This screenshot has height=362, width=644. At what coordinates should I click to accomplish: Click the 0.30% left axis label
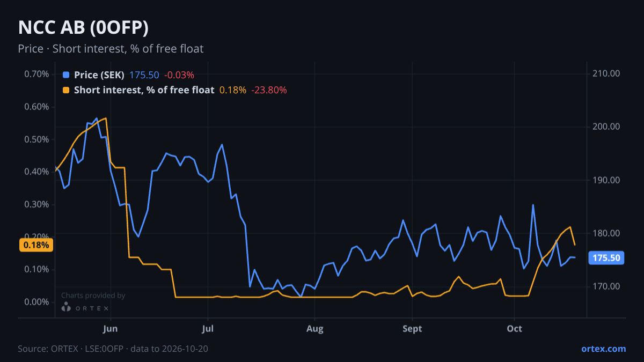pos(36,204)
